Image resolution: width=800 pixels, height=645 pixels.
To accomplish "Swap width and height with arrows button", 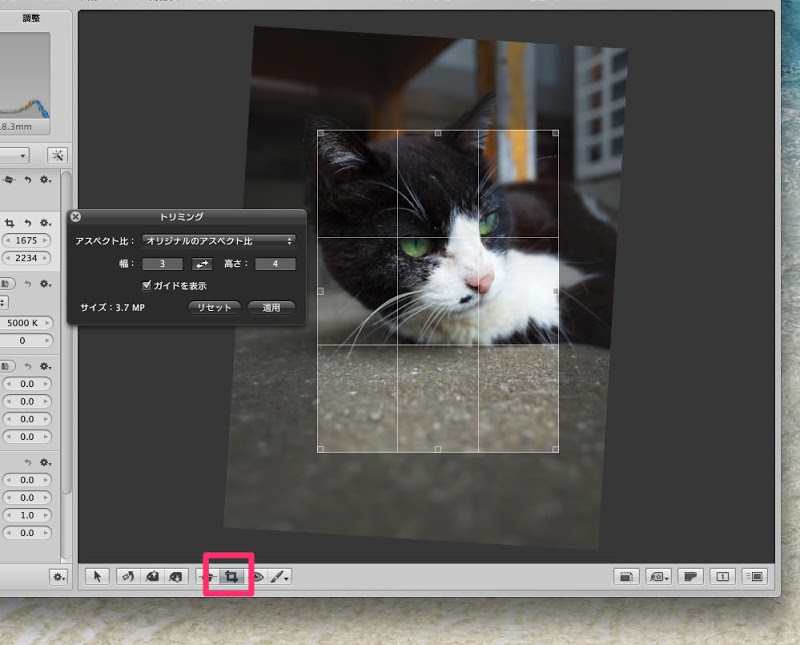I will 202,264.
